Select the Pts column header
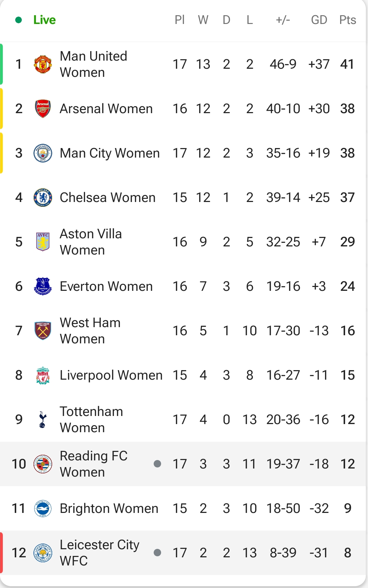 click(348, 20)
